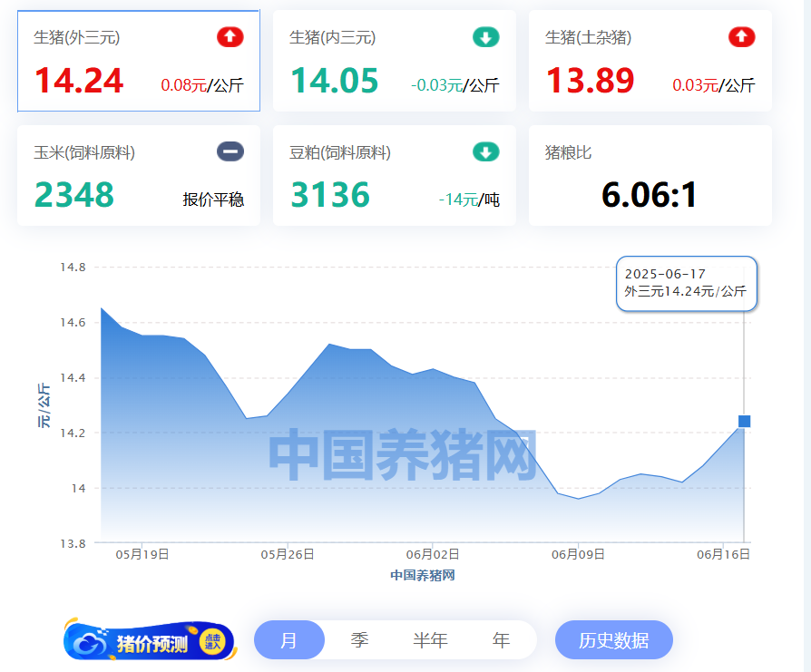
Task: Click chart tooltip showing 2025-06-17
Action: (687, 283)
